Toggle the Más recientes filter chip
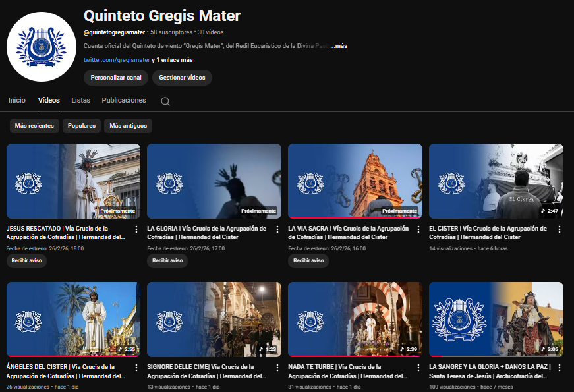This screenshot has width=574, height=392. 34,126
